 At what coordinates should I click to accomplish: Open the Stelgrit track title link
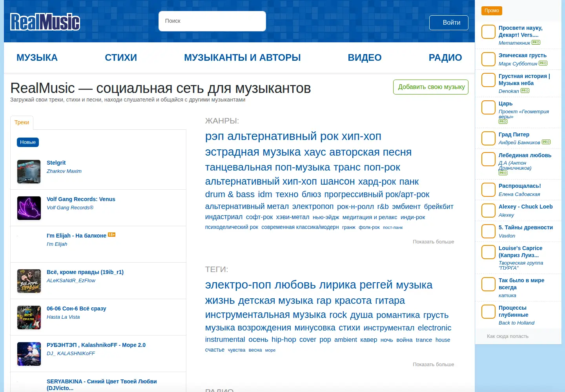point(56,163)
